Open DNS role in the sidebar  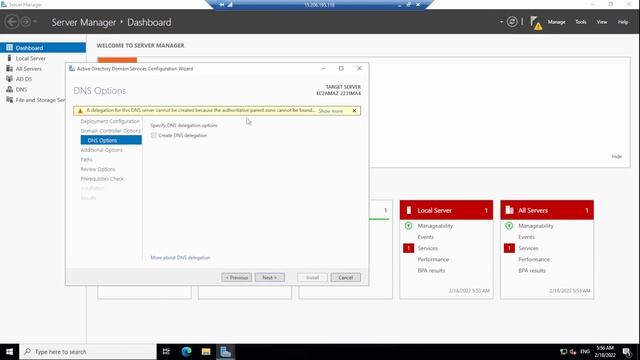click(21, 89)
